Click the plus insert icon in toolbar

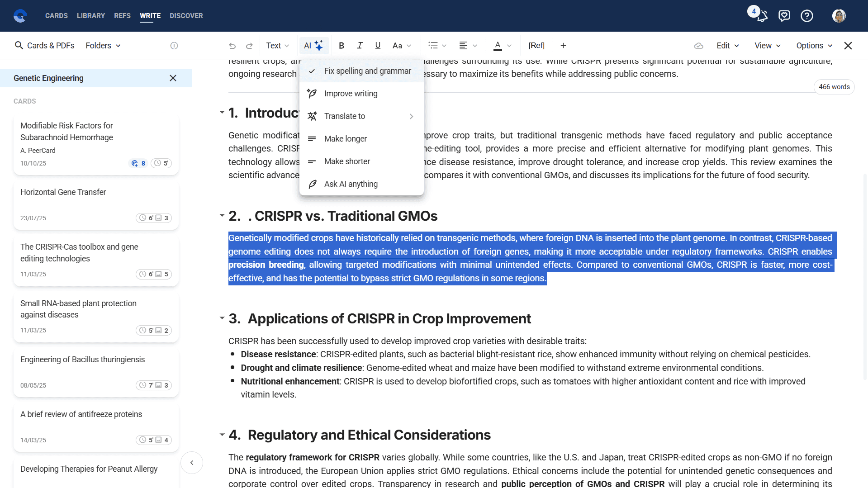[563, 46]
